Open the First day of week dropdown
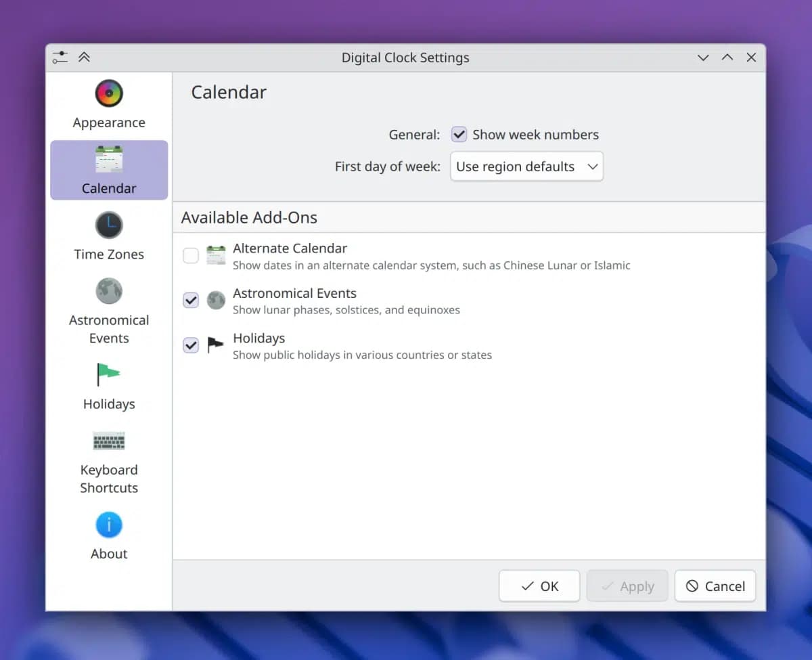The height and width of the screenshot is (660, 812). tap(526, 167)
